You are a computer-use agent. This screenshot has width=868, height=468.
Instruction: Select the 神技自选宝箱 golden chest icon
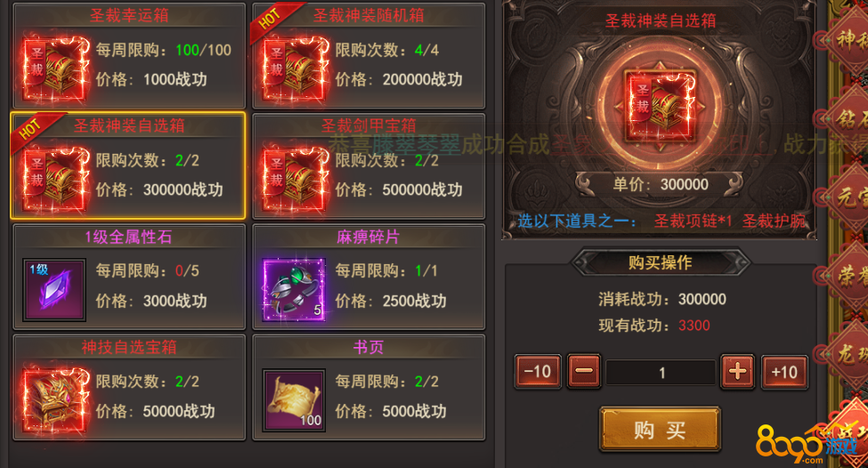[x=55, y=400]
